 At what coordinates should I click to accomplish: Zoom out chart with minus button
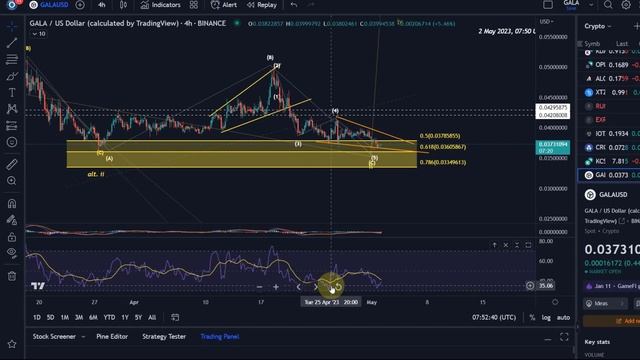[x=260, y=287]
